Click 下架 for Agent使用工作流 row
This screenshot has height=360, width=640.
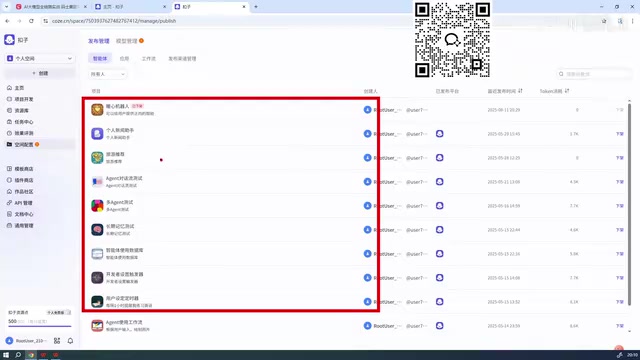620,326
